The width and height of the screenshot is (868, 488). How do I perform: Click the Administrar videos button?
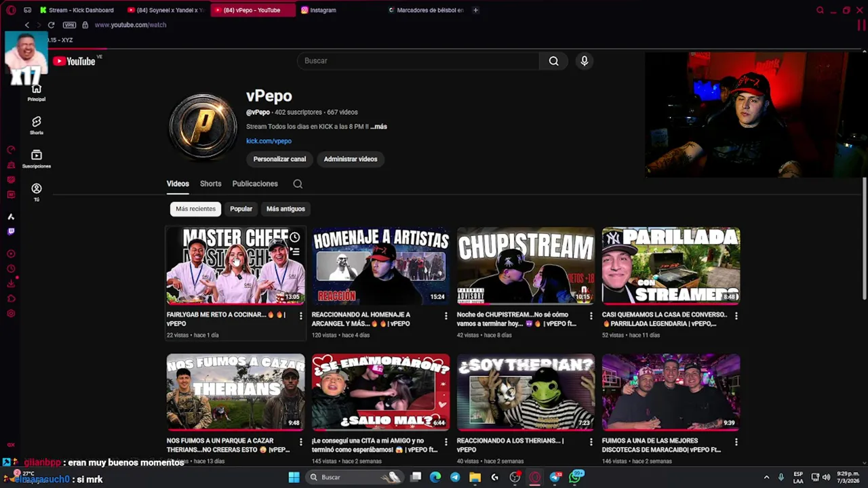pos(351,159)
